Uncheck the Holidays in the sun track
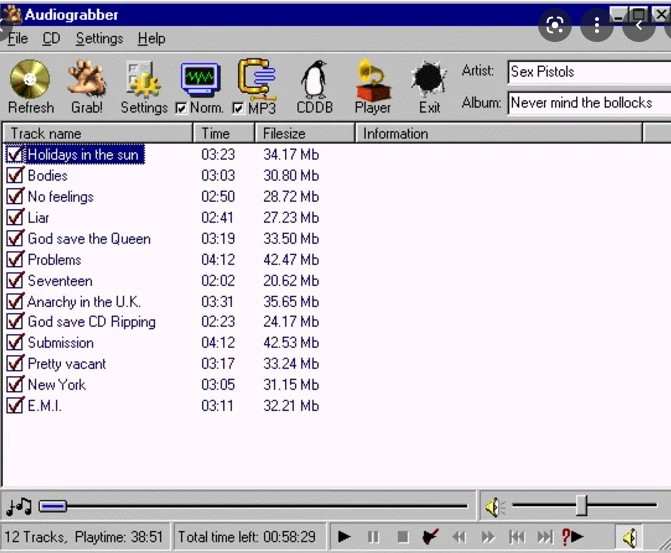The width and height of the screenshot is (671, 553). coord(15,155)
